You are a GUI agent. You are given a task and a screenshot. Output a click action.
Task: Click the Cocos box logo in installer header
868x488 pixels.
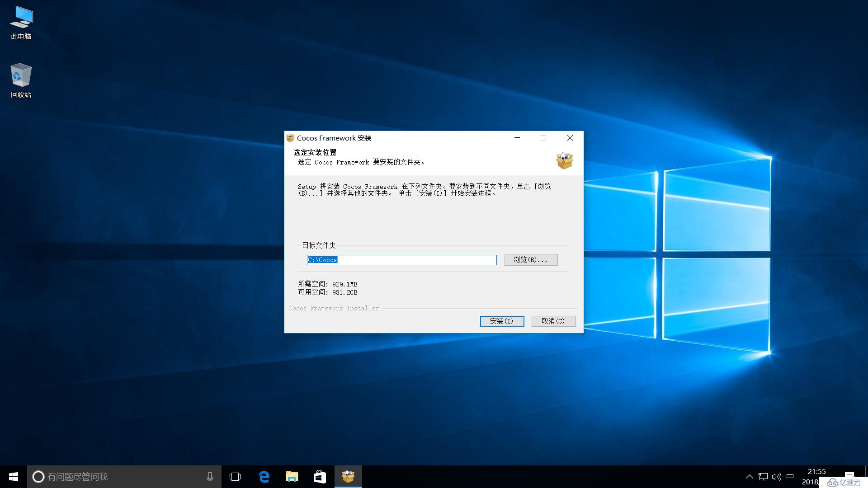point(564,160)
